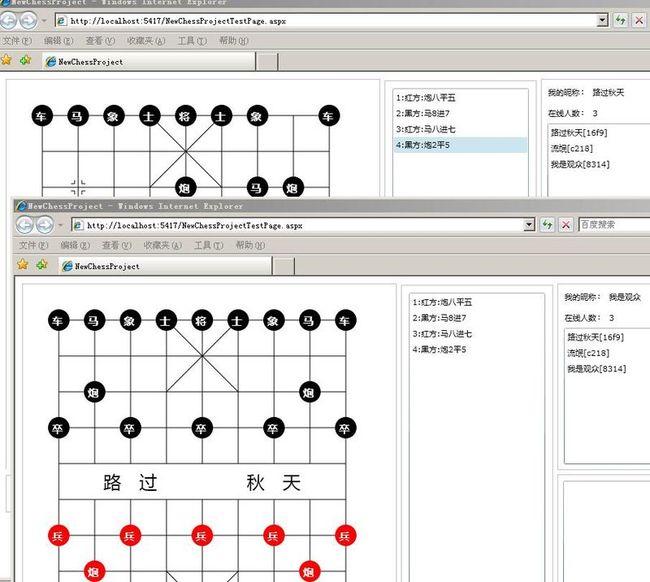The width and height of the screenshot is (650, 582).
Task: Go back using the front window's Back button
Action: click(24, 225)
